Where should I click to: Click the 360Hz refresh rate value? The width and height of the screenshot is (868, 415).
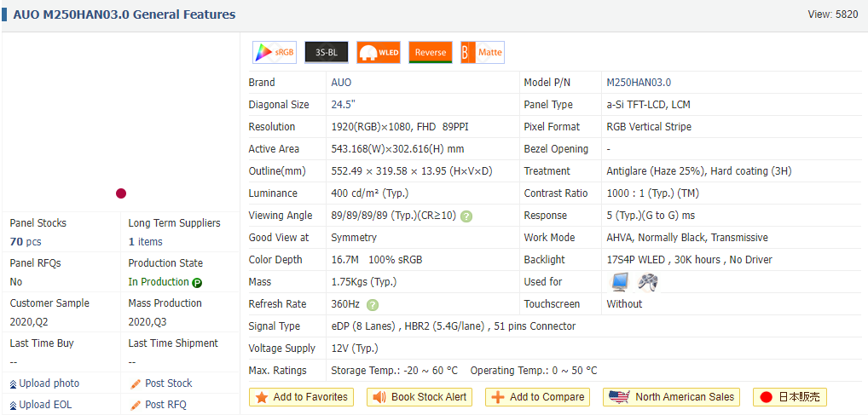pos(345,303)
